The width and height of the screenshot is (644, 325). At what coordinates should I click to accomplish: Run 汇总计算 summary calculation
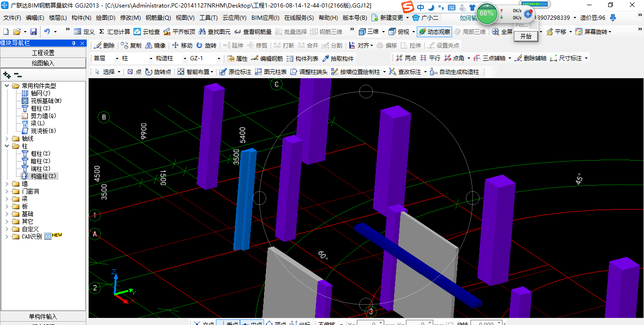(115, 32)
